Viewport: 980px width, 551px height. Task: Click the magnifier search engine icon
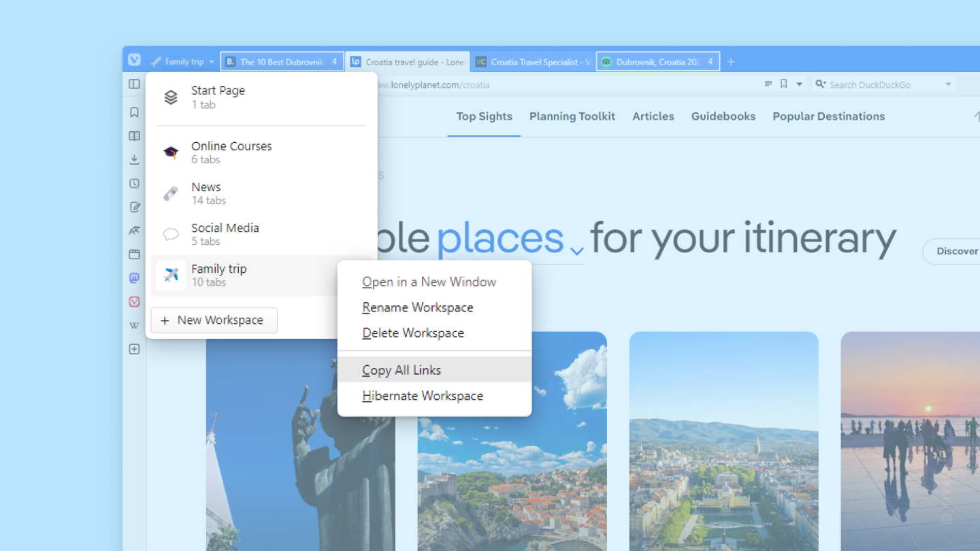coord(820,84)
